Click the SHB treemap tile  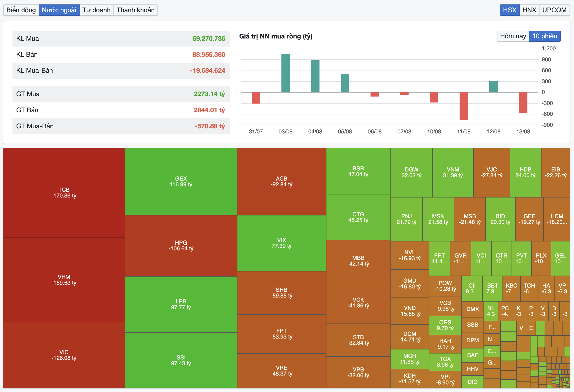tap(281, 293)
